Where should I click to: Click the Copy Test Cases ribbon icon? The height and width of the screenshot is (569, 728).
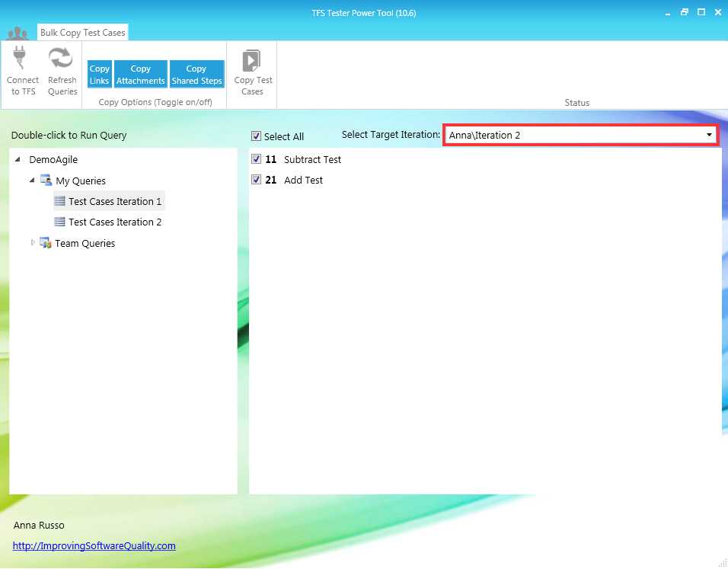252,67
